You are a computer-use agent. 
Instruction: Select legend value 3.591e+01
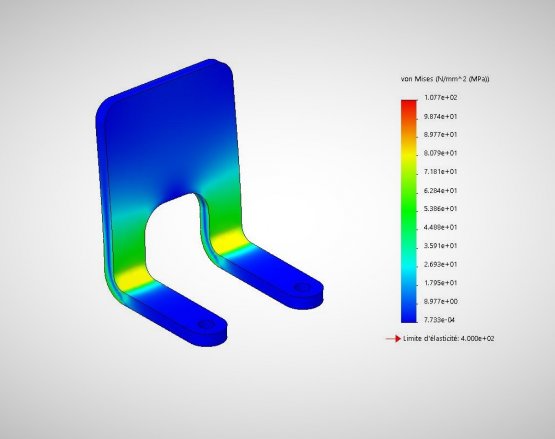(x=441, y=246)
